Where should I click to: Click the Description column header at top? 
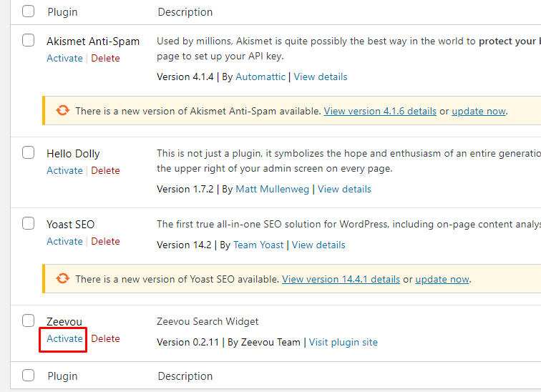[x=185, y=12]
